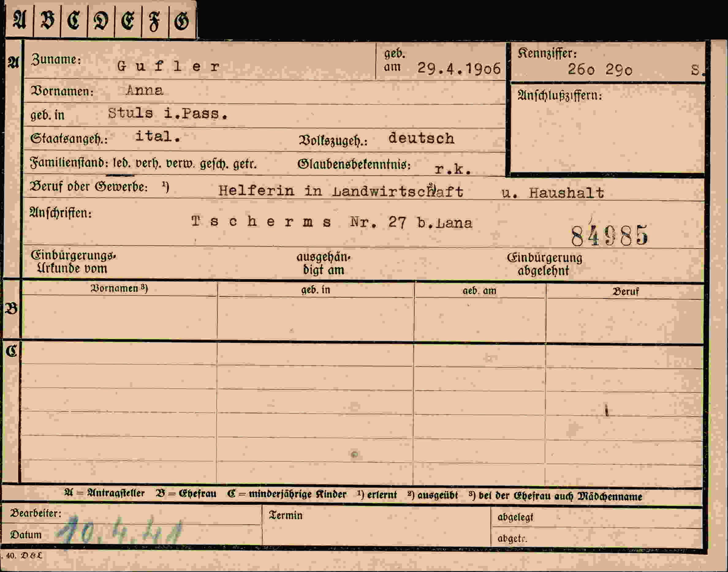Click the surname 'Gufler'

169,66
